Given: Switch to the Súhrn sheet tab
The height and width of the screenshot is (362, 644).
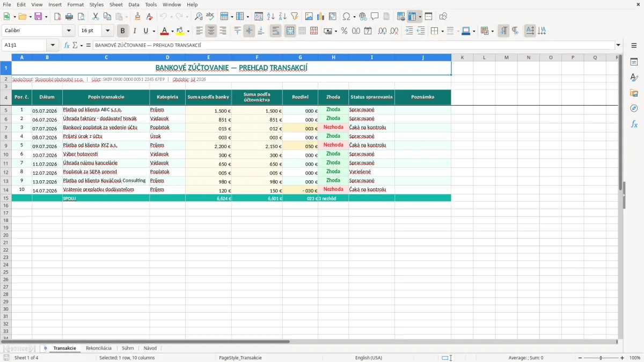Looking at the screenshot, I should click(x=128, y=348).
